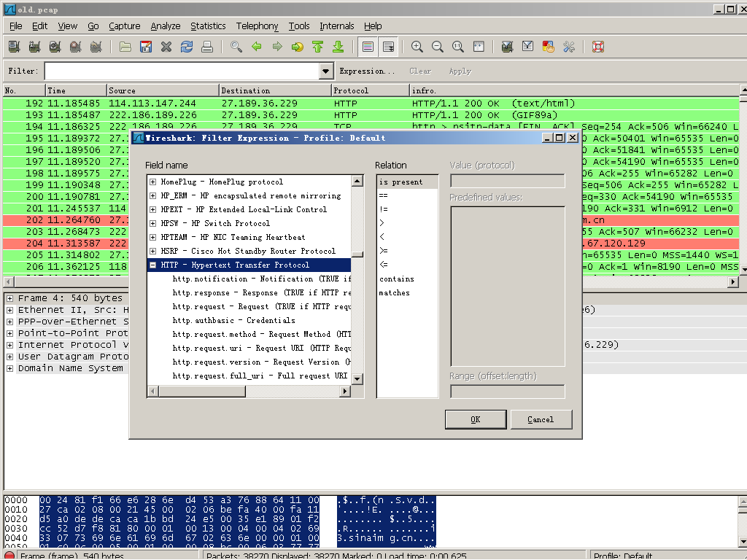Jump to the last packet icon
The image size is (747, 560).
point(338,47)
